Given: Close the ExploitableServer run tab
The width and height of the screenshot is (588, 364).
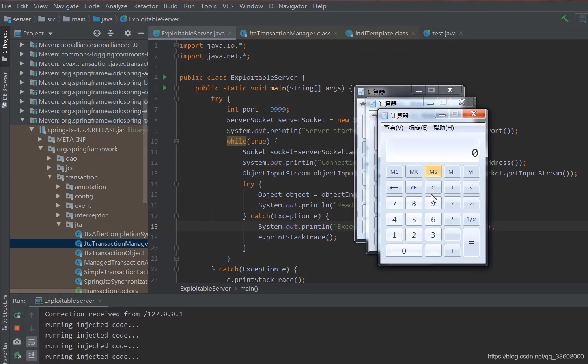Looking at the screenshot, I should coord(100,301).
